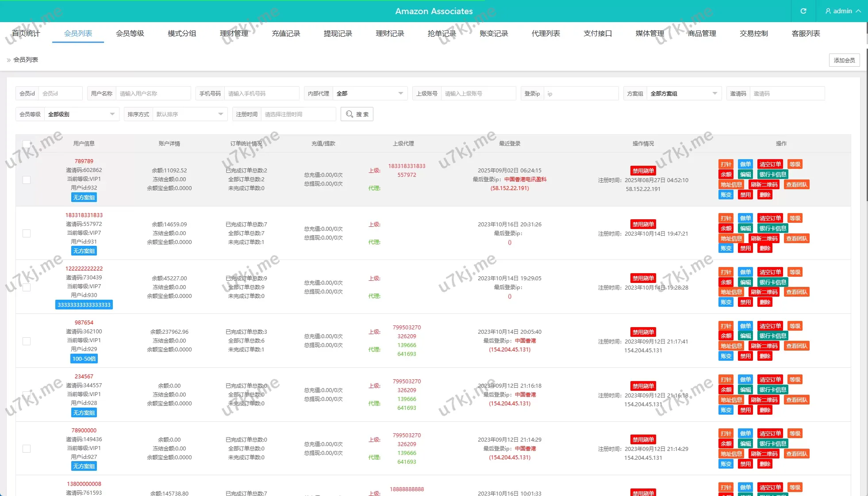Click the magnifier 搜索 search button
The image size is (868, 496).
(357, 114)
